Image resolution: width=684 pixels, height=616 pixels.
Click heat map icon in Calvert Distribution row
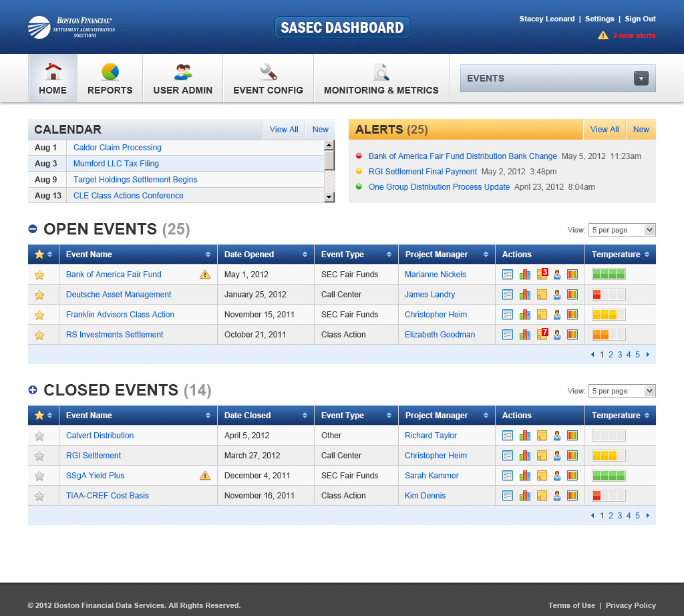pyautogui.click(x=572, y=436)
